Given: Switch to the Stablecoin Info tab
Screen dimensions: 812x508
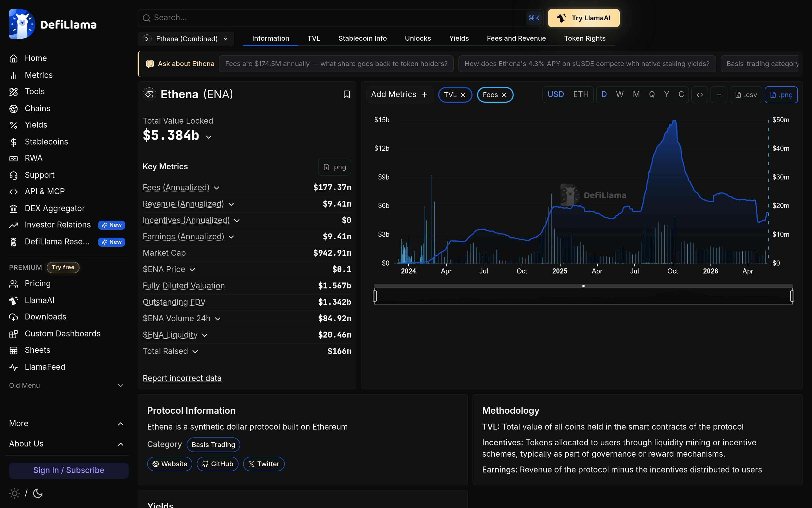Looking at the screenshot, I should point(362,38).
